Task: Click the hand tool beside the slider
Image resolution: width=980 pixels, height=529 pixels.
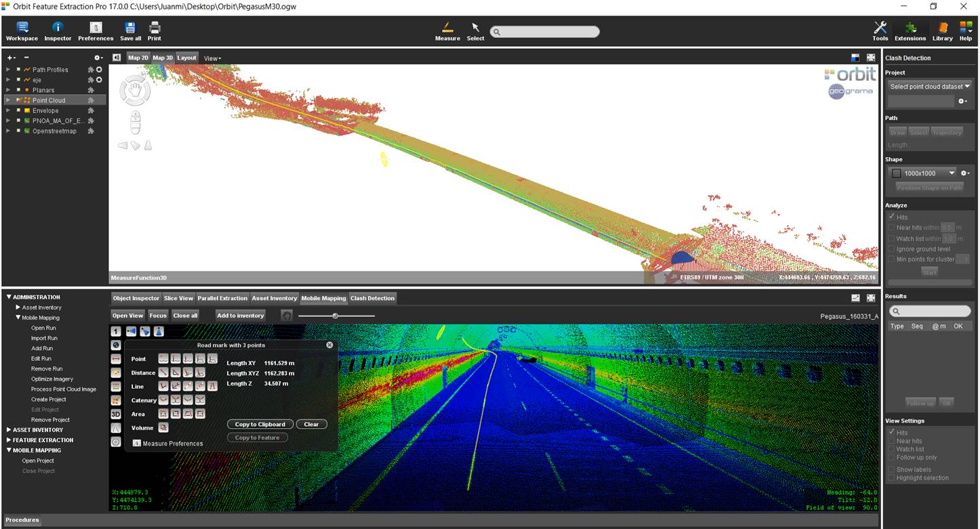Action: click(x=287, y=316)
